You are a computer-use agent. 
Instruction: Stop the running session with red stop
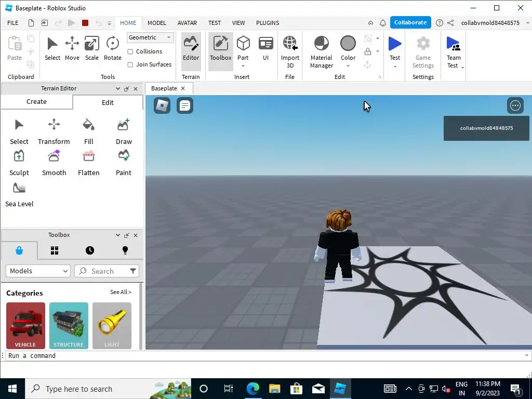tap(85, 23)
